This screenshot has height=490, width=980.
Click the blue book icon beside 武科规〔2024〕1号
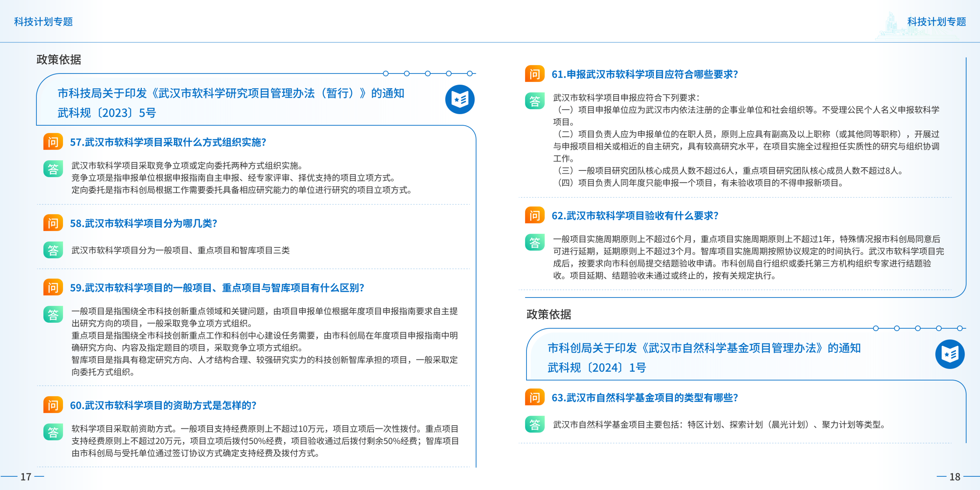click(x=950, y=354)
